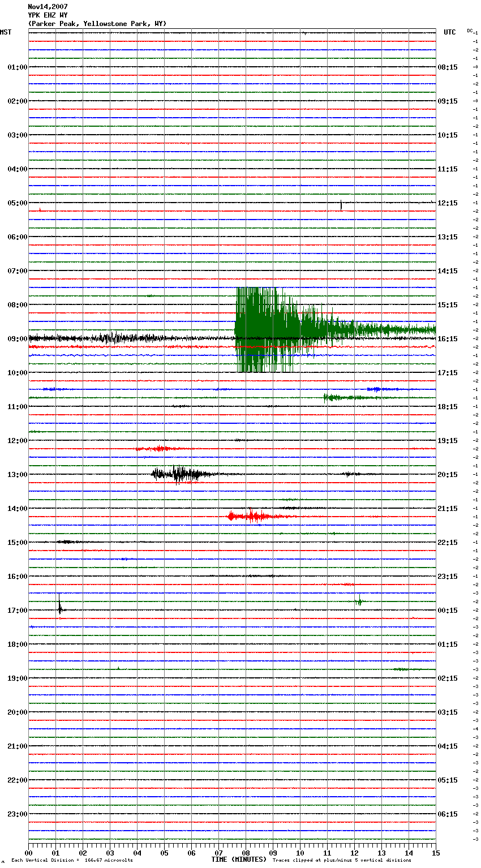Select the 10:00 MST hour label

(17, 373)
